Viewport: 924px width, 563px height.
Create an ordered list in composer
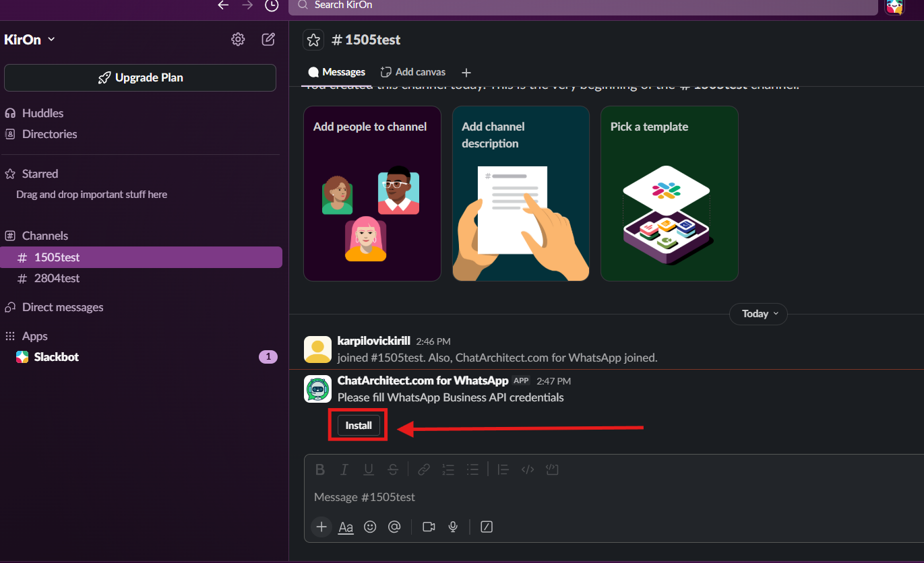pyautogui.click(x=448, y=469)
